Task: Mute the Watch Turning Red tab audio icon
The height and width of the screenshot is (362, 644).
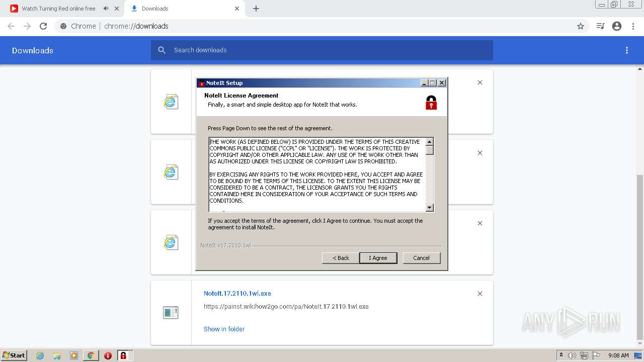Action: [x=106, y=9]
